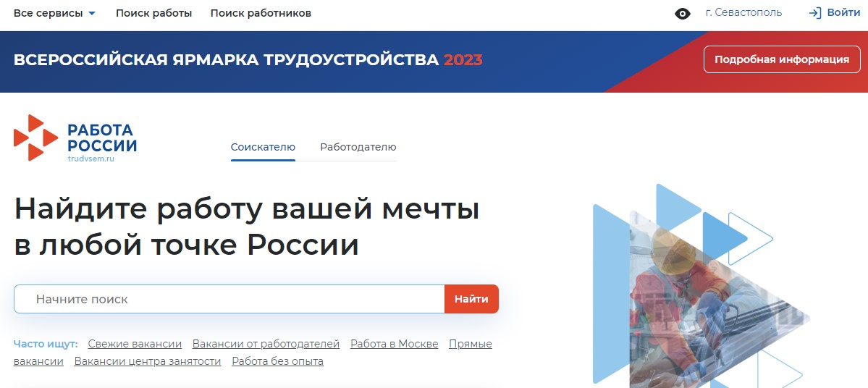
Task: Toggle the accessibility eye icon
Action: pos(683,14)
